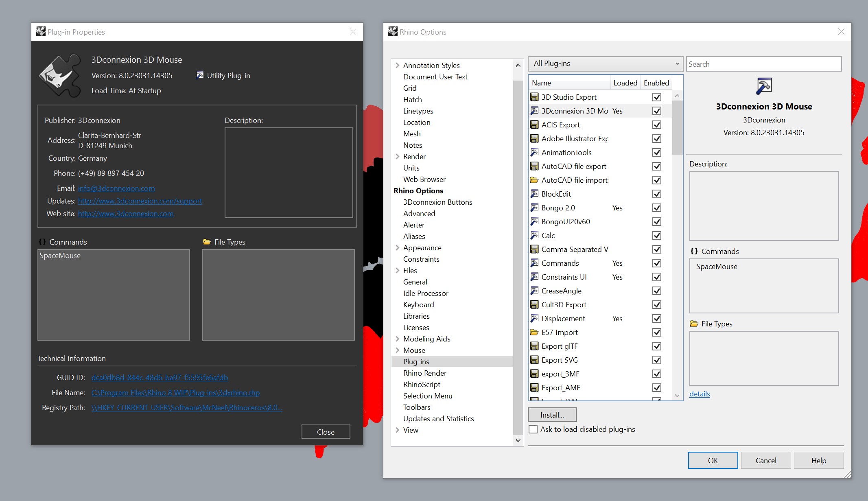This screenshot has height=501, width=868.
Task: Open the Aliases options page
Action: (x=414, y=236)
